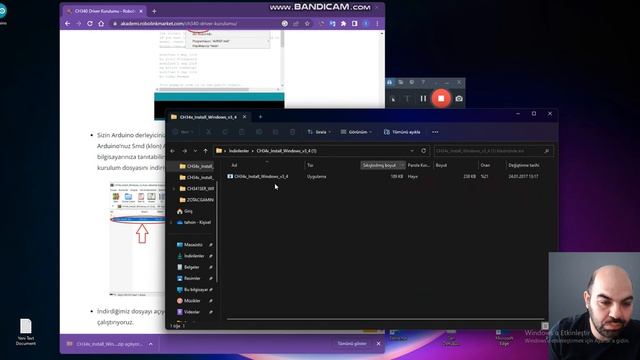640x360 pixels.
Task: Open a new tab in Chrome
Action: click(154, 11)
